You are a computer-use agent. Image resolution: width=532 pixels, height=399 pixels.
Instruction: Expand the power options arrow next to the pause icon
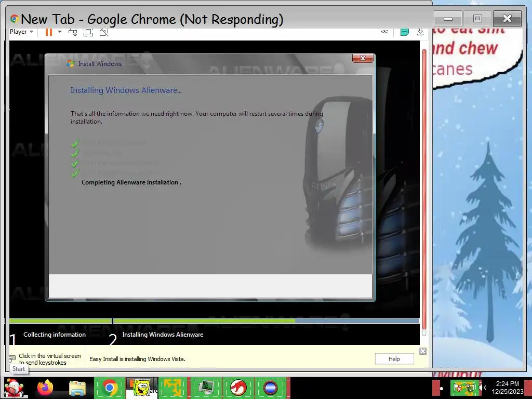[60, 32]
